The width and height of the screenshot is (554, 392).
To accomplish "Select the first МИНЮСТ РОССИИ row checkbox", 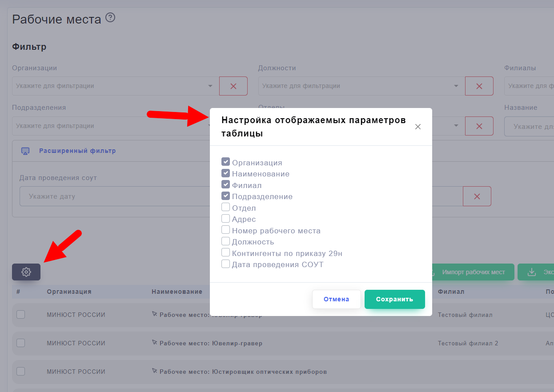I will (x=21, y=315).
